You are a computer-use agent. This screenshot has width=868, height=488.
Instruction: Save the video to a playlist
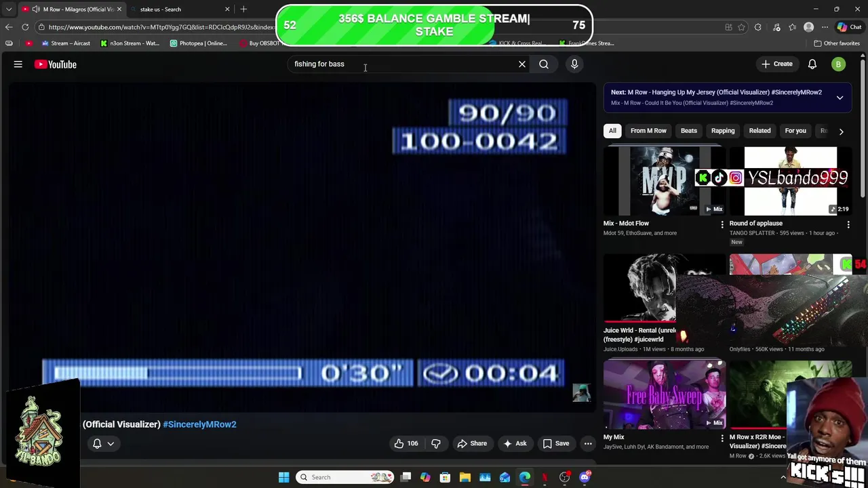(556, 443)
